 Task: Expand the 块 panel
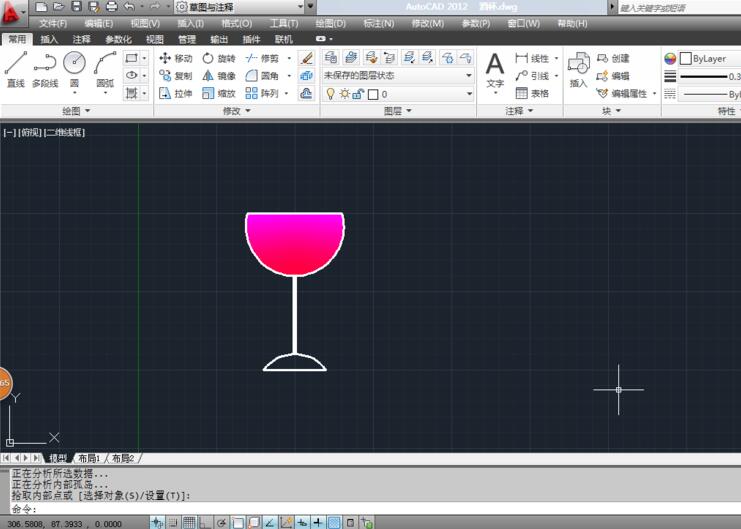pyautogui.click(x=612, y=111)
